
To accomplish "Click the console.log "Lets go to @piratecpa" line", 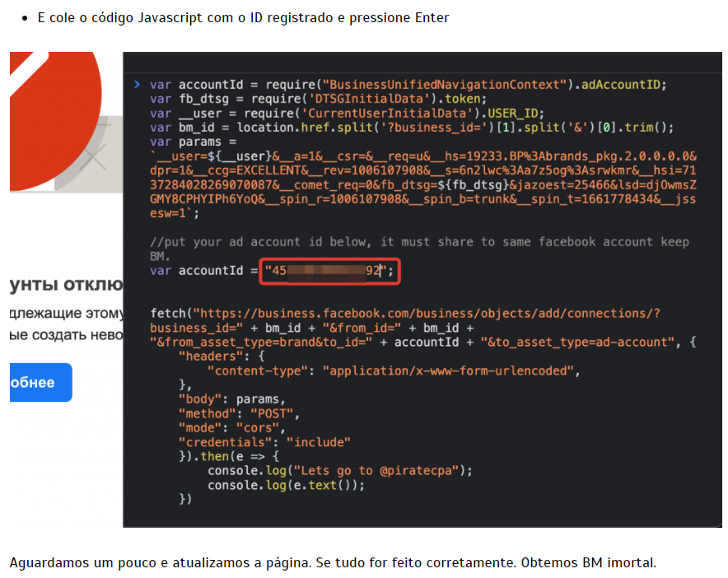I will (340, 471).
